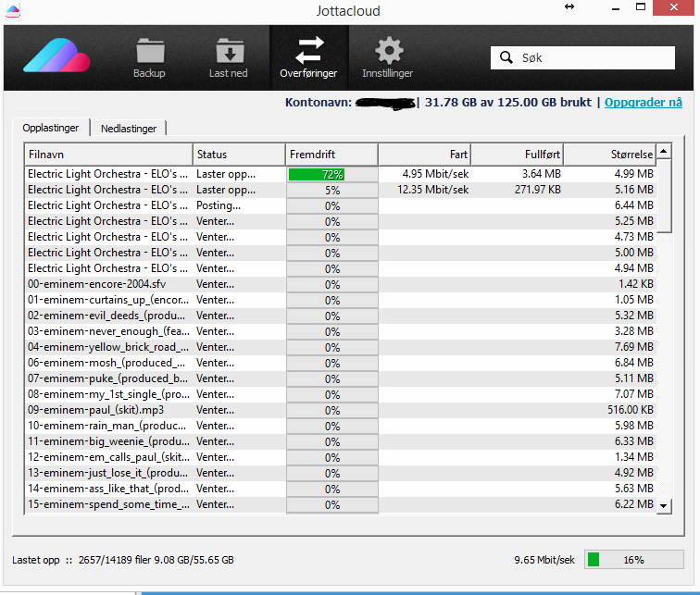Open the Backup folder section
This screenshot has height=595, width=700.
pos(150,58)
